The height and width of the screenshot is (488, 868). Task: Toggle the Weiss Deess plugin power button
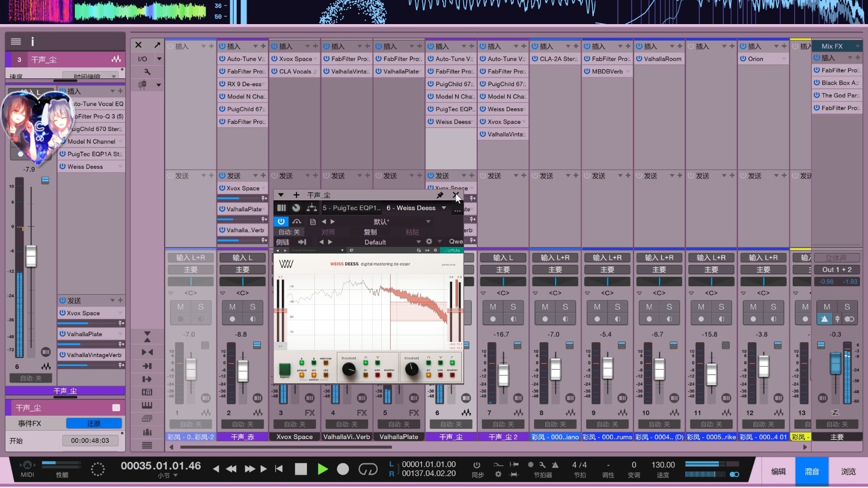pyautogui.click(x=281, y=221)
